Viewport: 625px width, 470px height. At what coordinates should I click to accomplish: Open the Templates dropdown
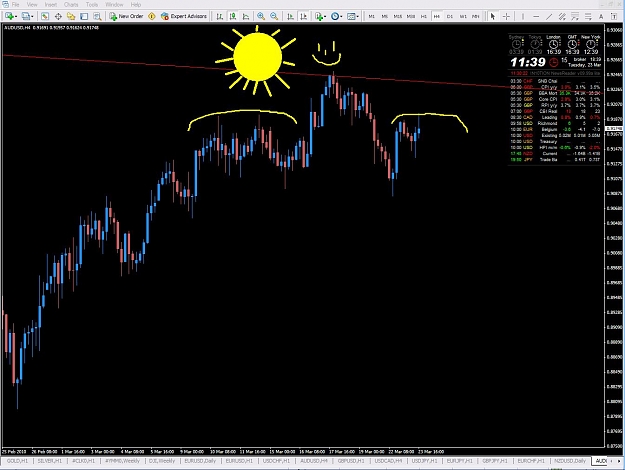353,16
